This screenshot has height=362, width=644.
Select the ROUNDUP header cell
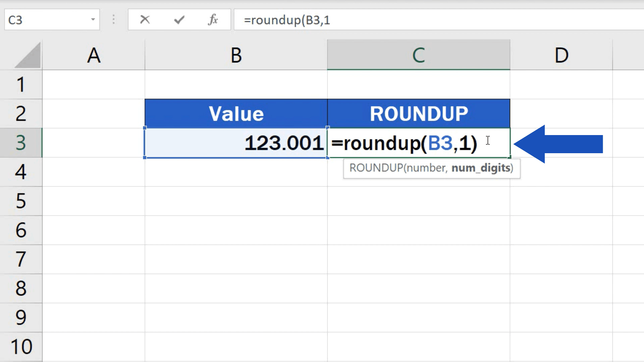(x=418, y=113)
